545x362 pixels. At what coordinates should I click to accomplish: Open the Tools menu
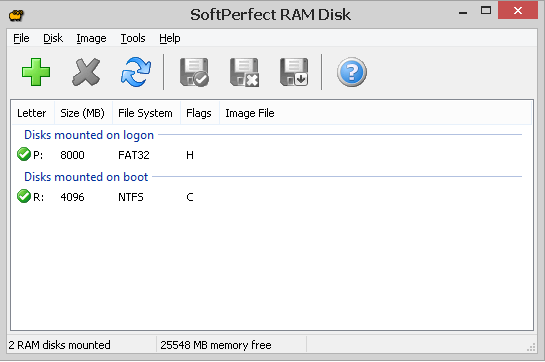click(x=133, y=38)
